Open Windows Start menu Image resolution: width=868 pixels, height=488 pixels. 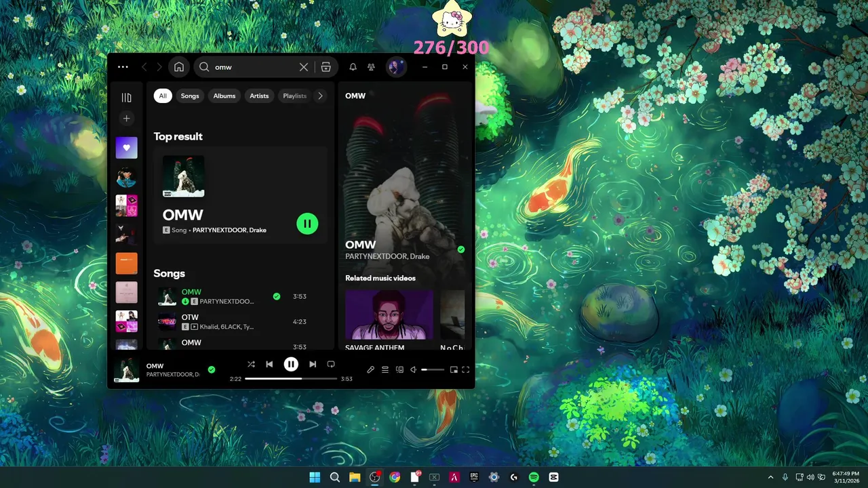pos(315,477)
